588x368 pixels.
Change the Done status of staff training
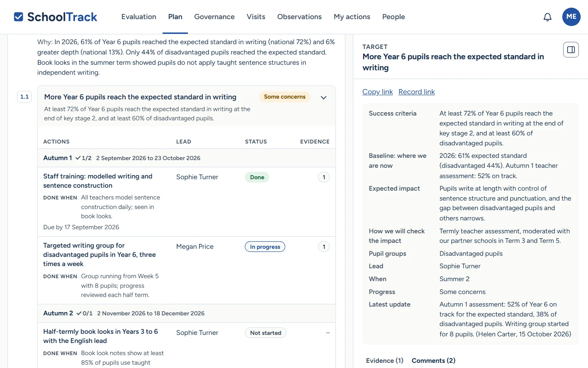click(x=257, y=177)
